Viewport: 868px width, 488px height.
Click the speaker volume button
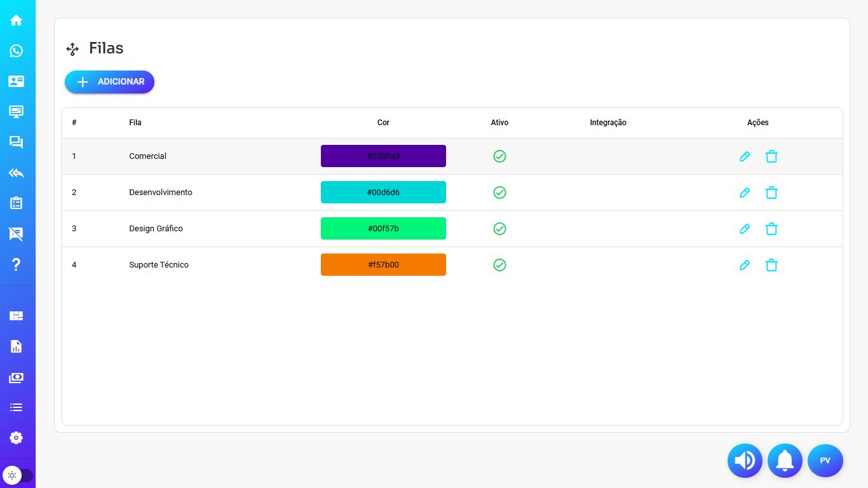click(x=745, y=461)
